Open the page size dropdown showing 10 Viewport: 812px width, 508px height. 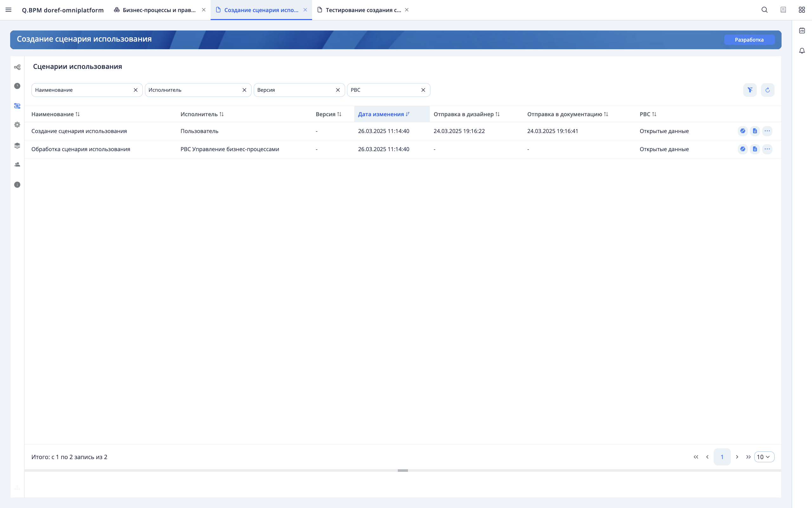(764, 457)
